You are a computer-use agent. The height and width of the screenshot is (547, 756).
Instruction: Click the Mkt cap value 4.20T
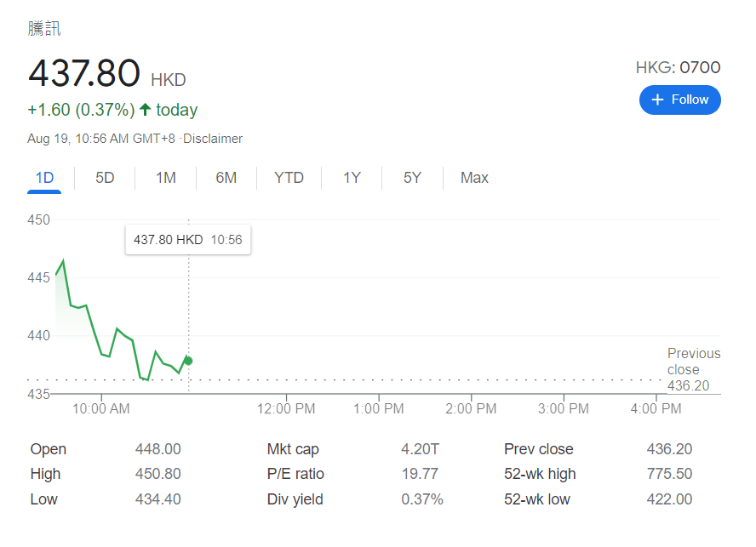tap(421, 449)
